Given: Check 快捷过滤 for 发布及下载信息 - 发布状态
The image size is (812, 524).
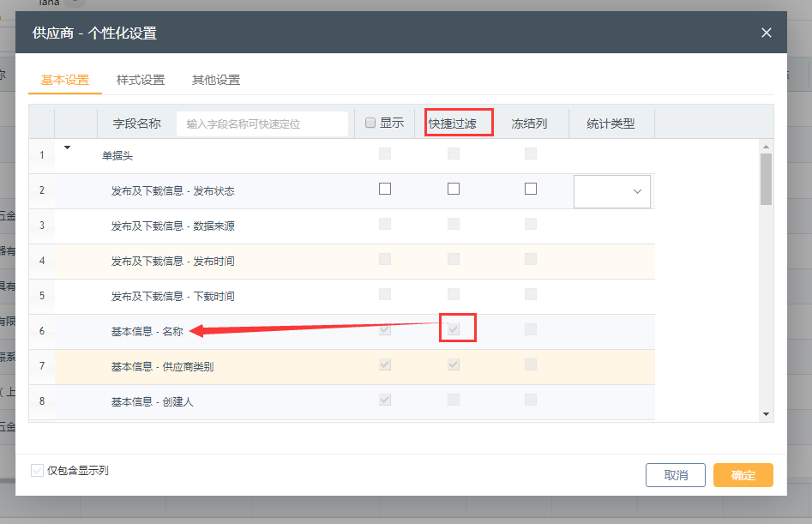Looking at the screenshot, I should [454, 189].
